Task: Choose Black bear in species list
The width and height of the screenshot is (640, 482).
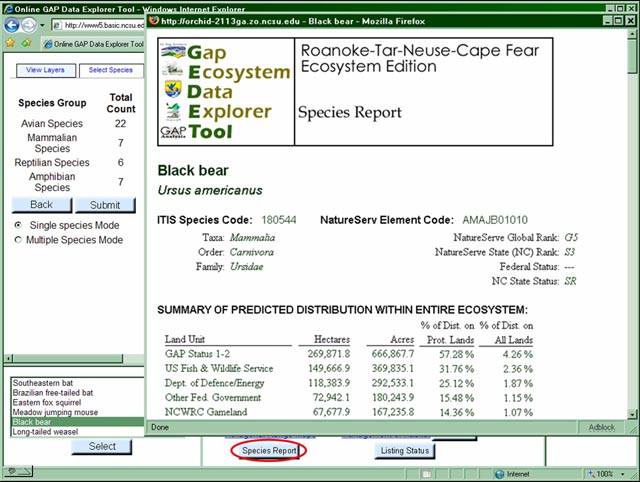Action: click(x=78, y=422)
